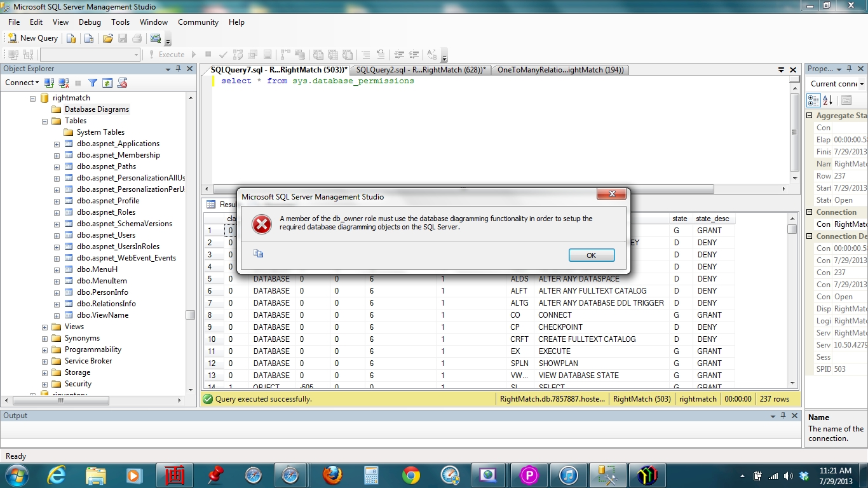
Task: Expand the Views folder
Action: (x=43, y=327)
